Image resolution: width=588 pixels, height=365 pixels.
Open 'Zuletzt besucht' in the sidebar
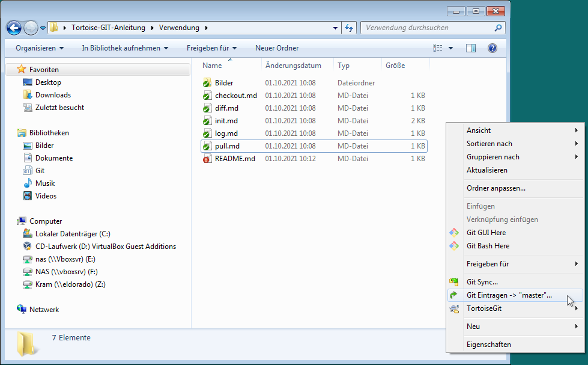click(59, 108)
